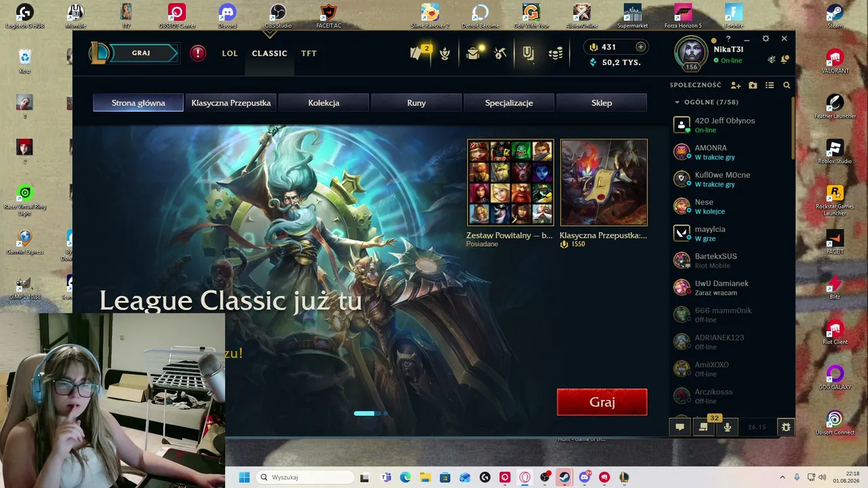The image size is (868, 488).
Task: Open friend Nese
Action: pyautogui.click(x=731, y=206)
